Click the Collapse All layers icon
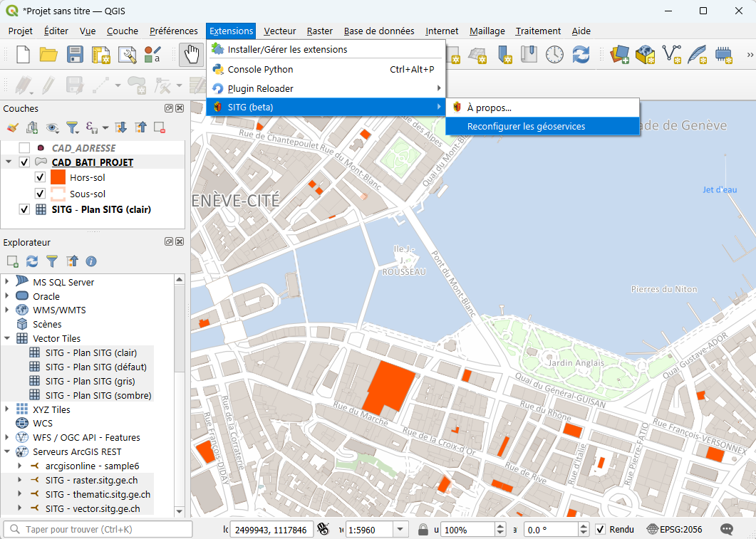 click(140, 127)
